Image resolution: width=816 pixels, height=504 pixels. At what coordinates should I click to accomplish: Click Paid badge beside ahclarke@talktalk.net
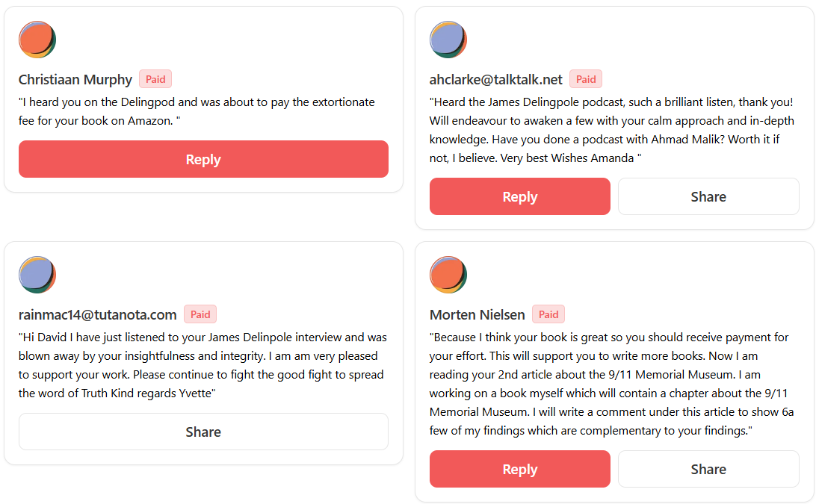click(586, 79)
